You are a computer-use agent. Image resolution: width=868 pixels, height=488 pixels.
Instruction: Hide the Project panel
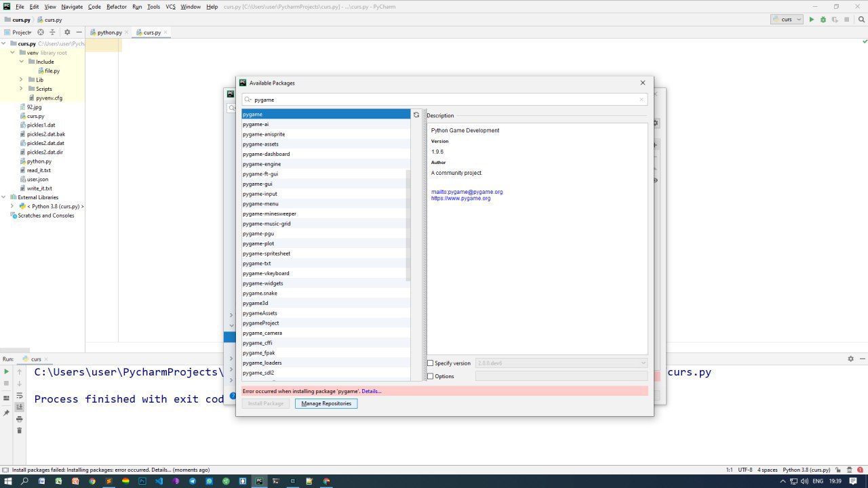(79, 32)
